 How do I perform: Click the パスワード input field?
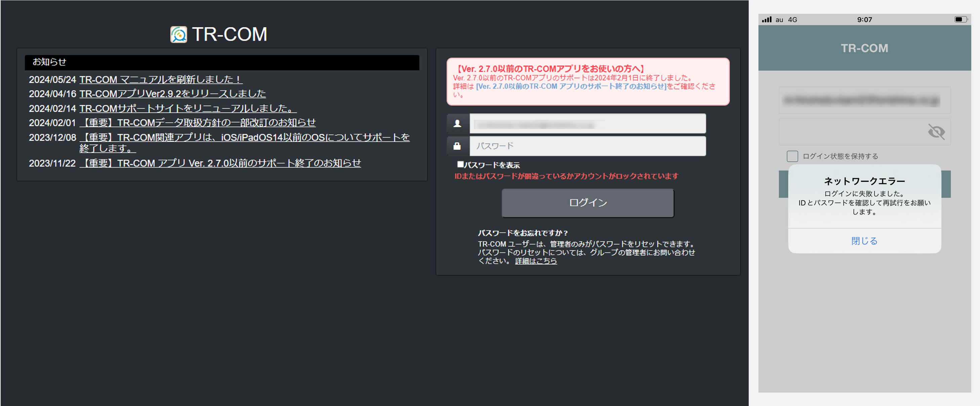[587, 146]
